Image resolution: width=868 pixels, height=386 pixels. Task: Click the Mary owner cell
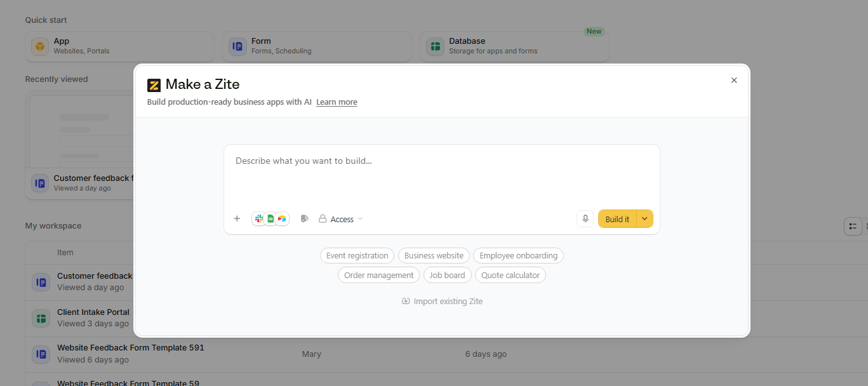311,354
